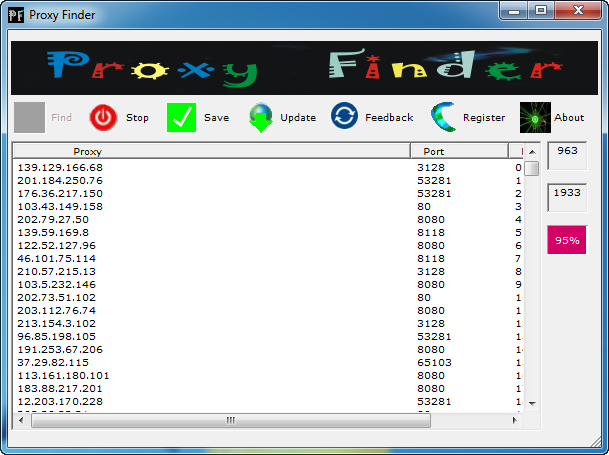Image resolution: width=609 pixels, height=455 pixels.
Task: Click the green checkmark Save icon
Action: click(x=182, y=118)
